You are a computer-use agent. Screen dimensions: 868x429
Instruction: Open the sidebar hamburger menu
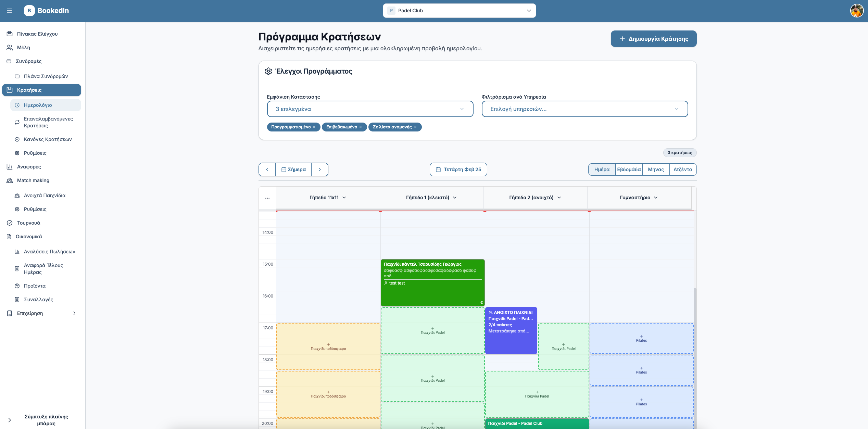[10, 11]
